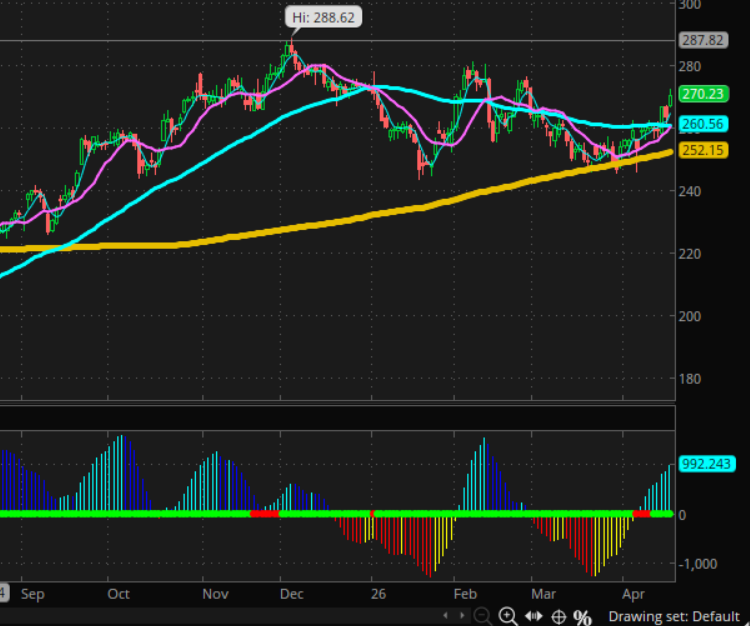The width and height of the screenshot is (750, 626).
Task: Select the 287.82 grey price label
Action: pos(703,40)
